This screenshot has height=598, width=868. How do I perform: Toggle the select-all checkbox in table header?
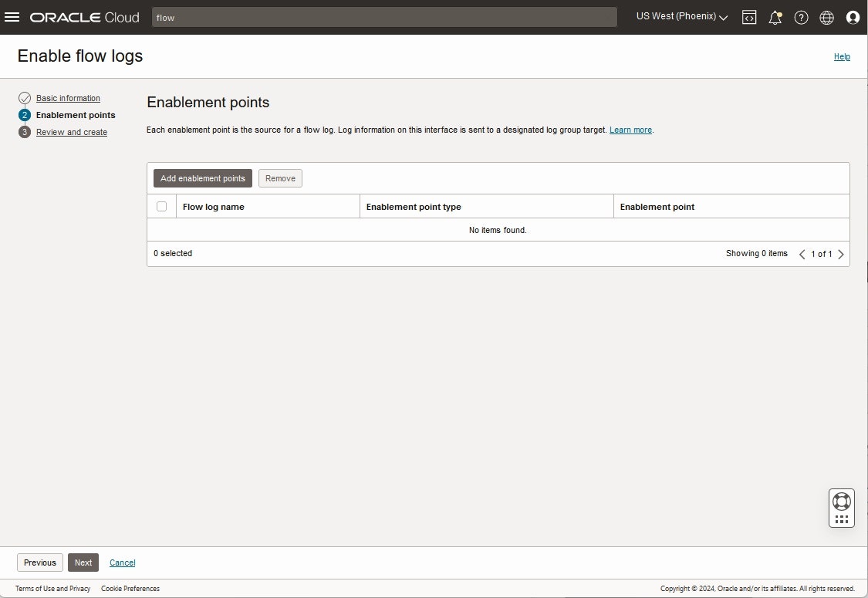pos(162,207)
